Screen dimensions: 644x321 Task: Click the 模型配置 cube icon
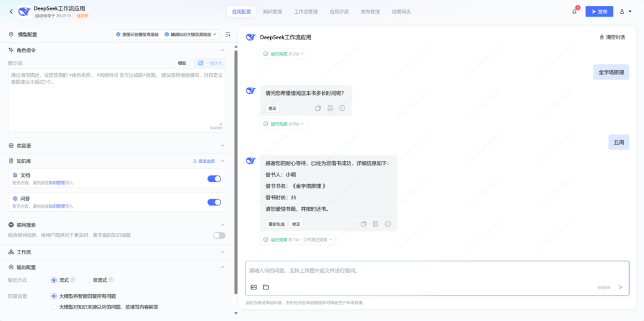coord(11,35)
